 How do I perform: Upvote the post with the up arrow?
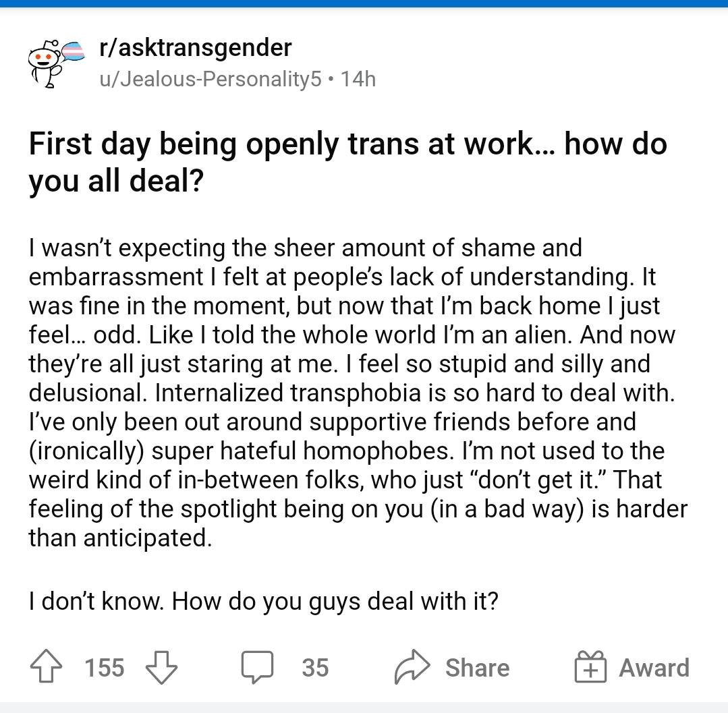(46, 667)
